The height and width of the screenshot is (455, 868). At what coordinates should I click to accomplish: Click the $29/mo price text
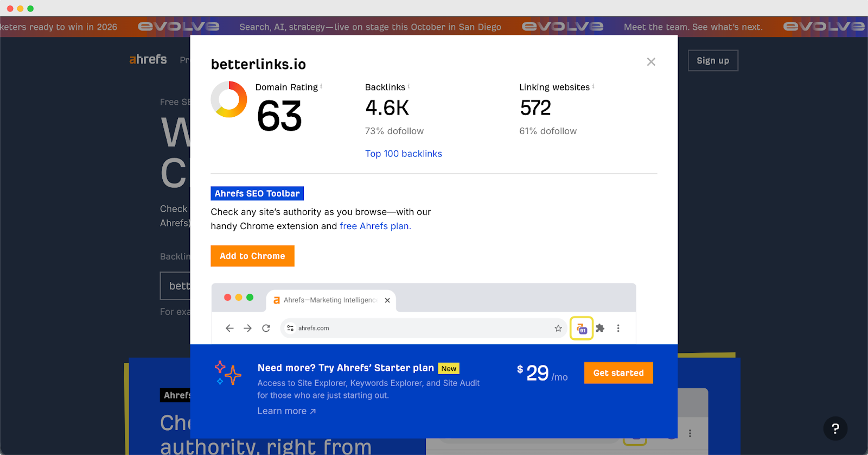(542, 373)
